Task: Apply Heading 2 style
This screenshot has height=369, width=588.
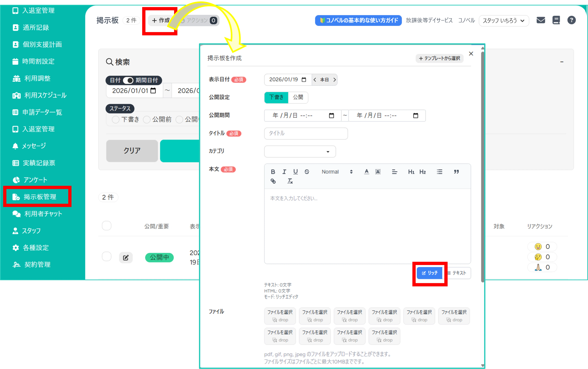Action: tap(422, 172)
